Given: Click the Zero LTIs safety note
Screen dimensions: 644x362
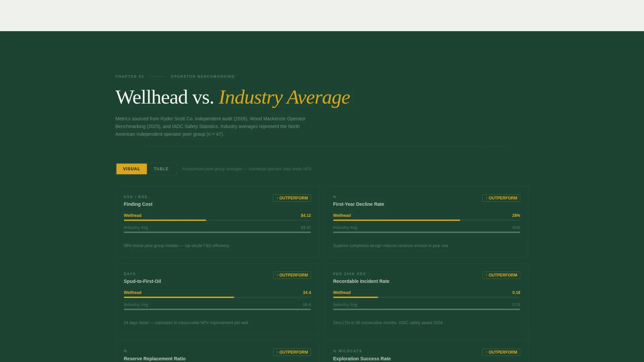Looking at the screenshot, I should pyautogui.click(x=388, y=323).
